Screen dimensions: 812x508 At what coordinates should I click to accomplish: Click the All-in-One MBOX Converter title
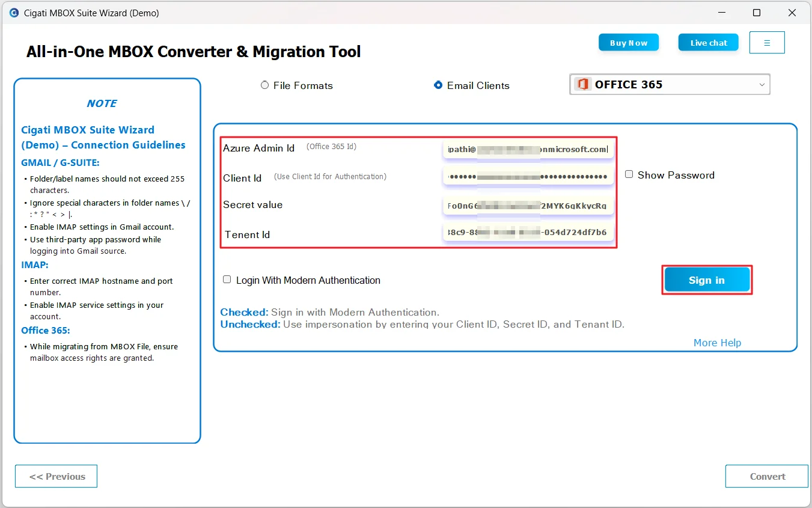coord(194,52)
